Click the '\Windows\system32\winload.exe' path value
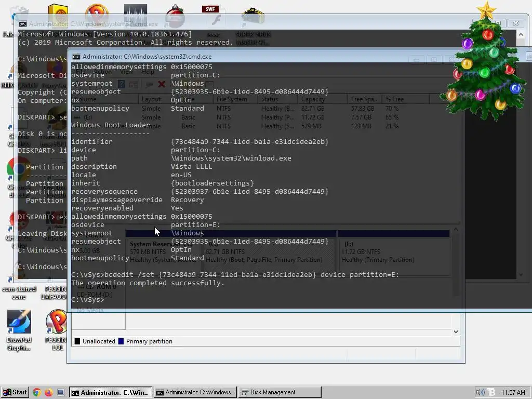Screen dimensions: 532x399 click(231, 158)
